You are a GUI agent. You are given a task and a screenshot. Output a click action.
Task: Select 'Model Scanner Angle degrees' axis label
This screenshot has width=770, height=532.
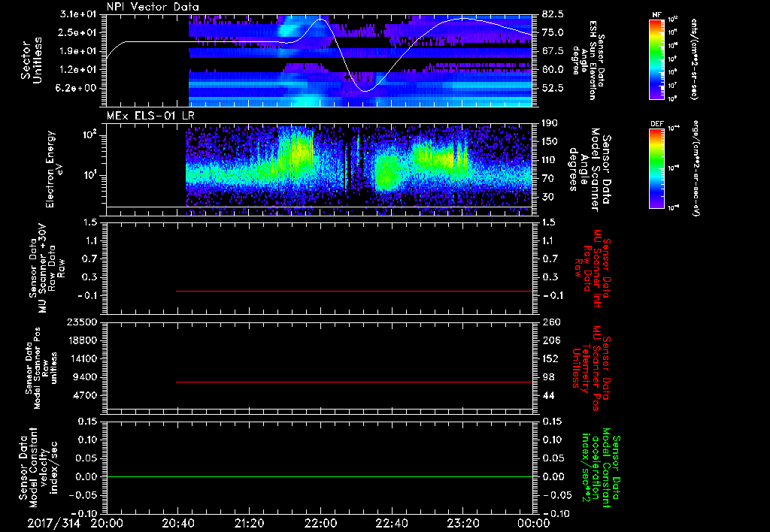[x=589, y=169]
